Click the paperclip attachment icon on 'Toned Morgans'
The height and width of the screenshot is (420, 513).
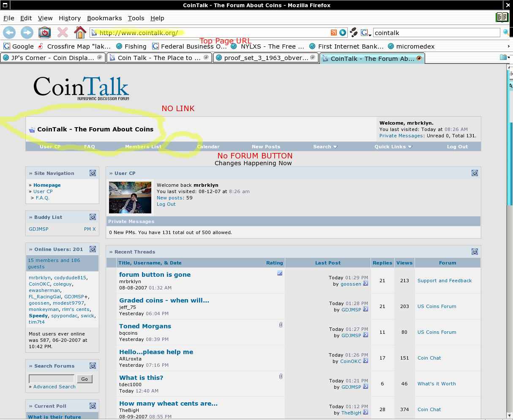tap(281, 325)
